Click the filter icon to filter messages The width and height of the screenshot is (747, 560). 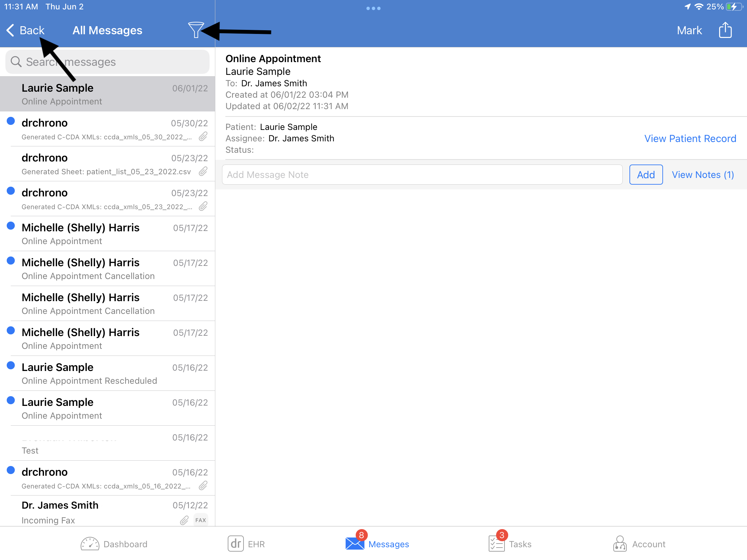click(196, 30)
